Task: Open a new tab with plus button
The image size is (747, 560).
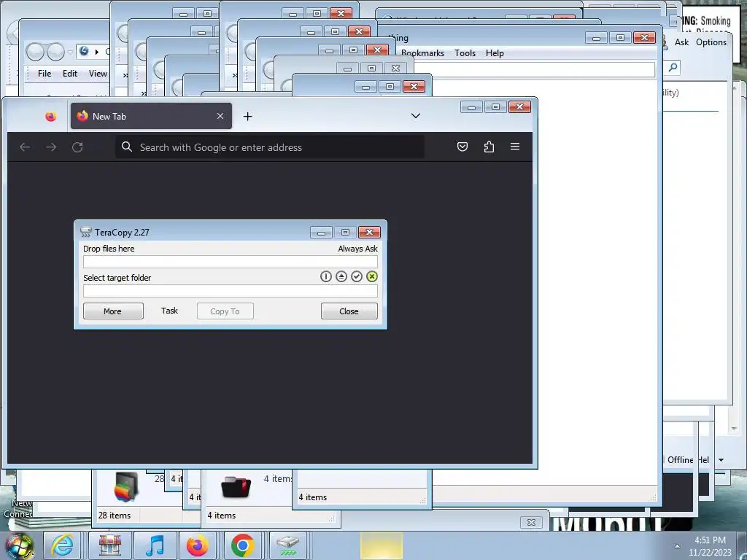Action: [248, 116]
